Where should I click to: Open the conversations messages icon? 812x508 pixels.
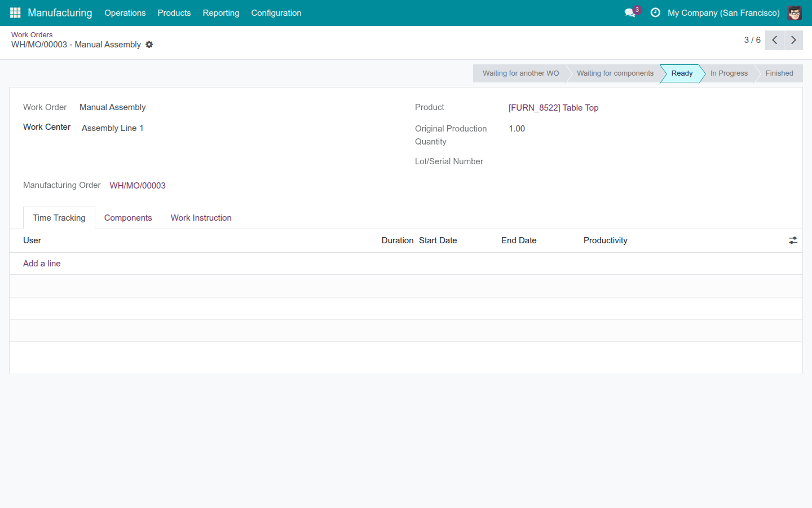630,12
